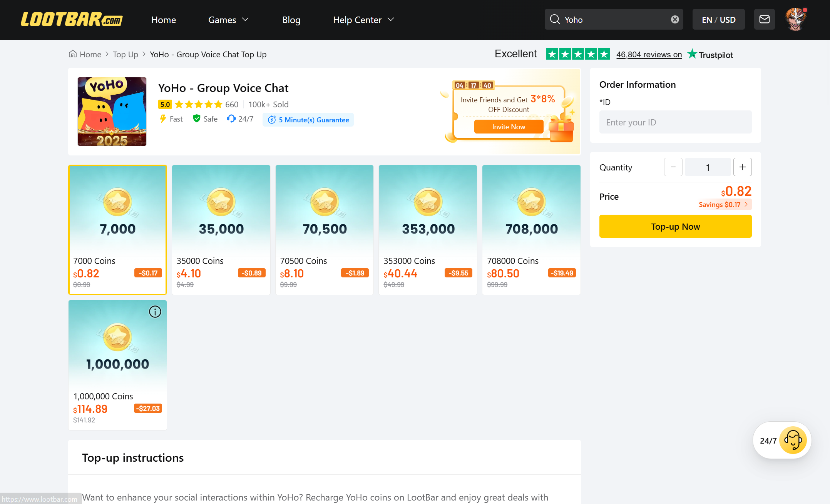Image resolution: width=830 pixels, height=504 pixels.
Task: Click the Home house breadcrumb icon
Action: pos(73,54)
